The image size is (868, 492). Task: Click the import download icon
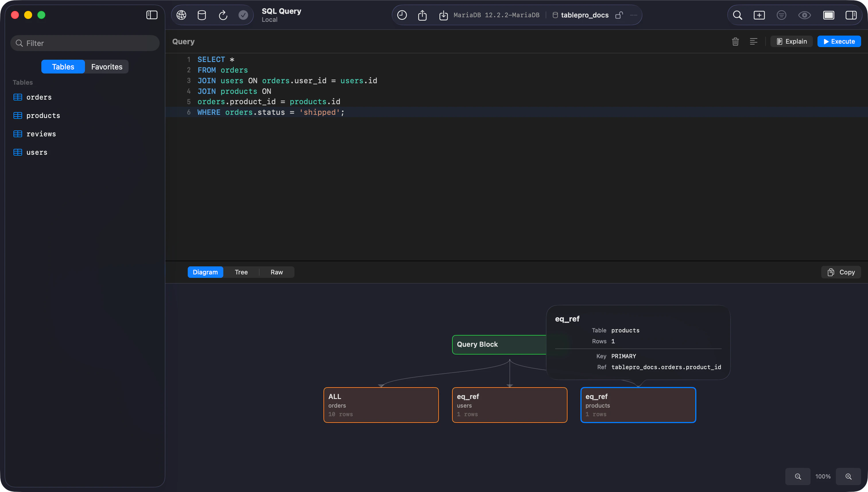tap(443, 15)
